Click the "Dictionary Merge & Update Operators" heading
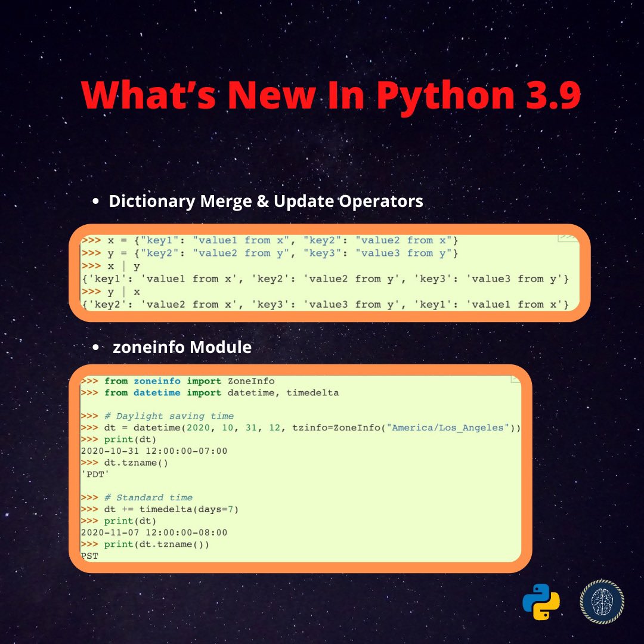The height and width of the screenshot is (644, 644). tap(266, 202)
